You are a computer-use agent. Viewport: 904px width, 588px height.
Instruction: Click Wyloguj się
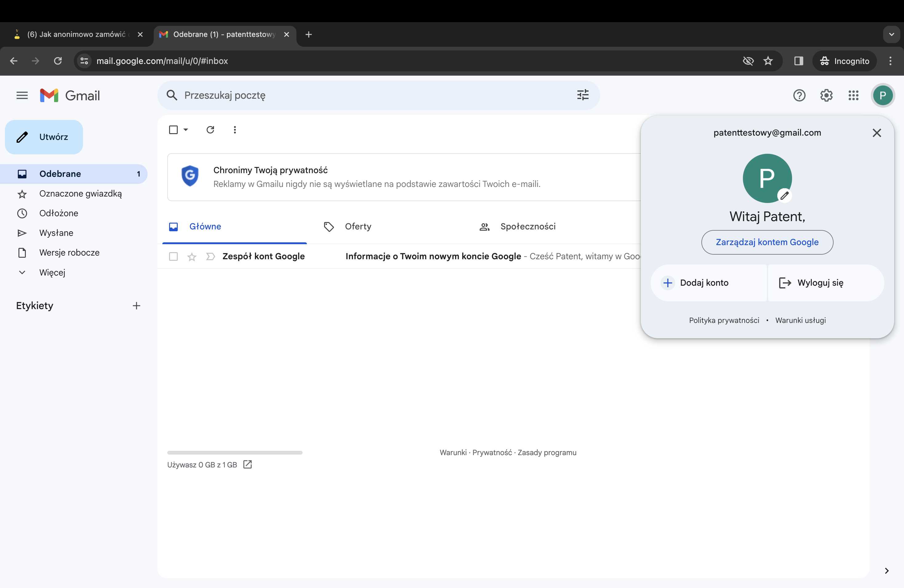click(826, 283)
